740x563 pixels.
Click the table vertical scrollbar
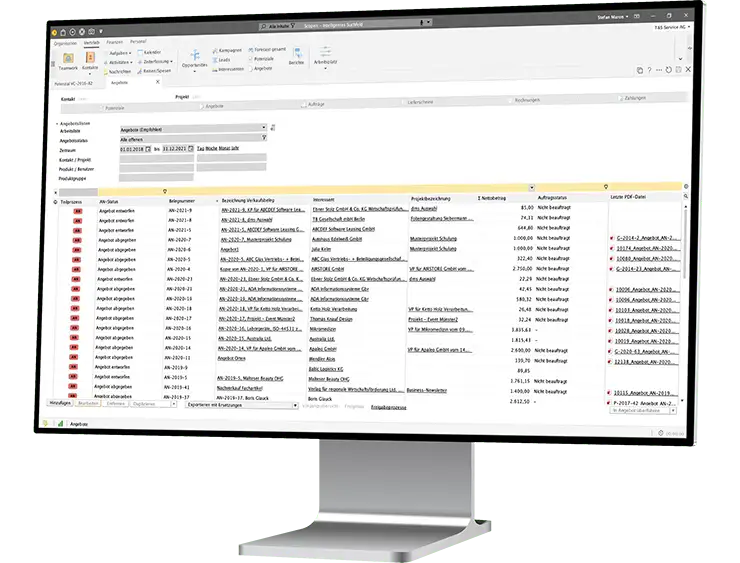(x=685, y=244)
